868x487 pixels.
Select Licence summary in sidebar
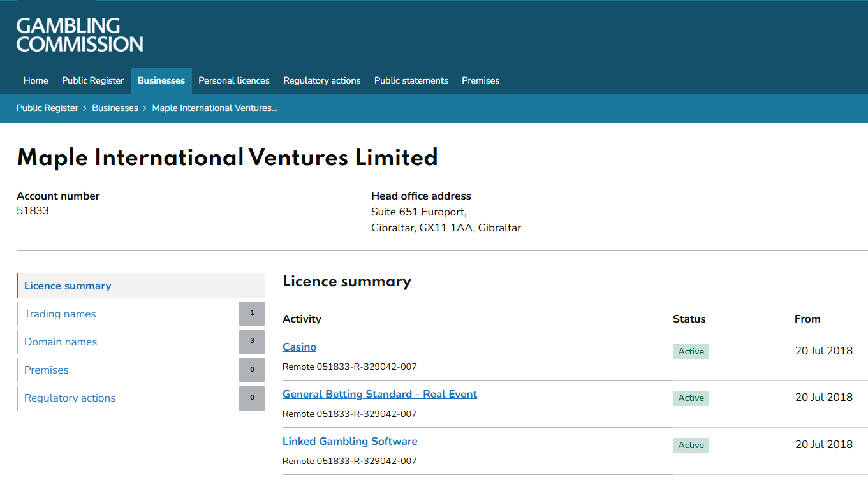coord(141,286)
